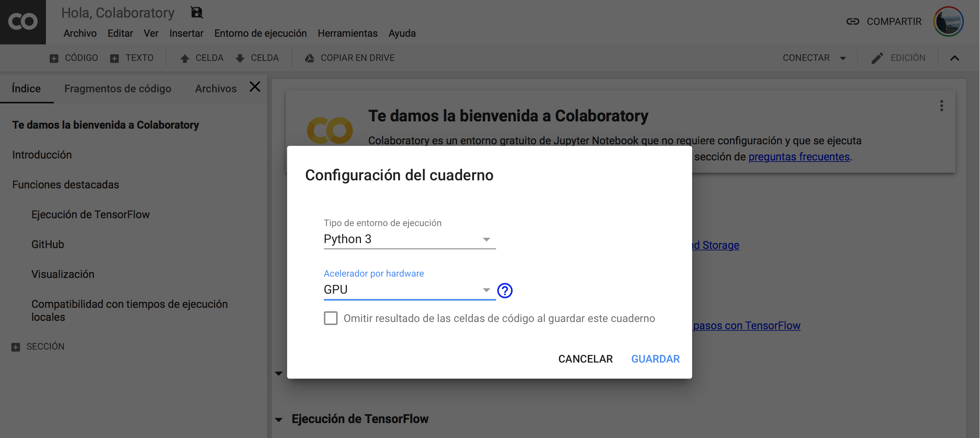This screenshot has width=980, height=438.
Task: Switch to the Archivos tab
Action: click(216, 88)
